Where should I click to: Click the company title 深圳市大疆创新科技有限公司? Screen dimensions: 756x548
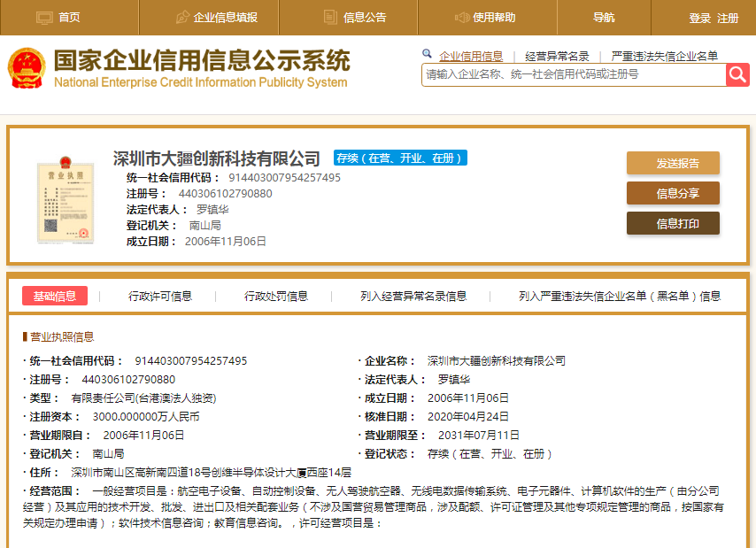(217, 158)
